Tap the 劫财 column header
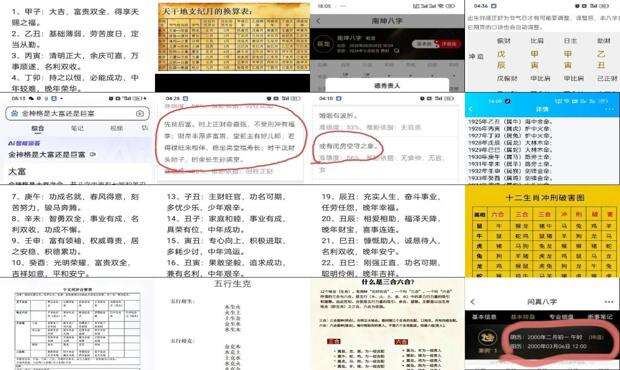 click(604, 41)
